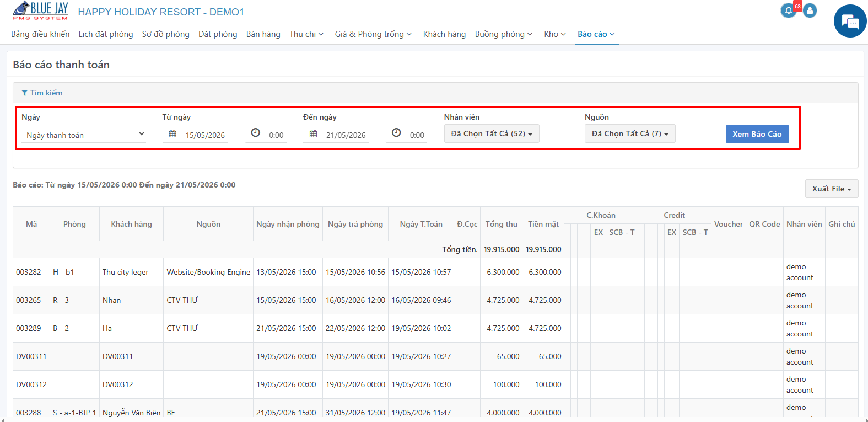The height and width of the screenshot is (422, 868).
Task: Click customer name Nguyễn Văn Biên
Action: pos(132,413)
